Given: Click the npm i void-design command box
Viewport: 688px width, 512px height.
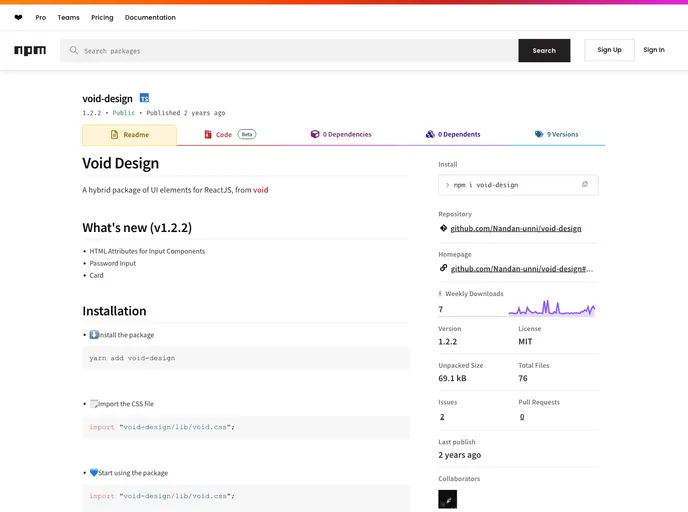Looking at the screenshot, I should click(x=518, y=185).
